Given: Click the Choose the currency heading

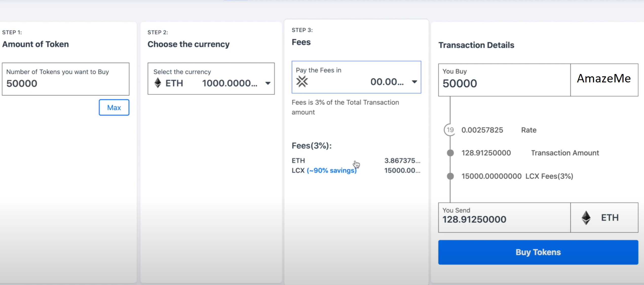Looking at the screenshot, I should click(x=188, y=44).
